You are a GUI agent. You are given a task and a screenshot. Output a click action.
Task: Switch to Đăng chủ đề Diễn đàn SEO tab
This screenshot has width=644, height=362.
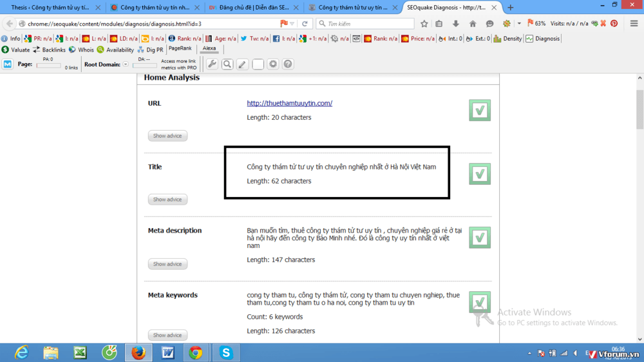253,7
